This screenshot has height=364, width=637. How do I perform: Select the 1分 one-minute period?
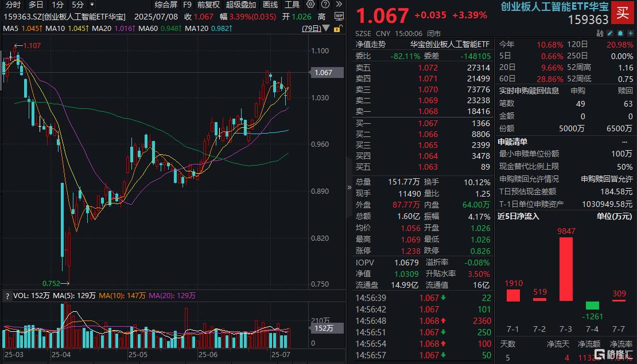tap(58, 5)
